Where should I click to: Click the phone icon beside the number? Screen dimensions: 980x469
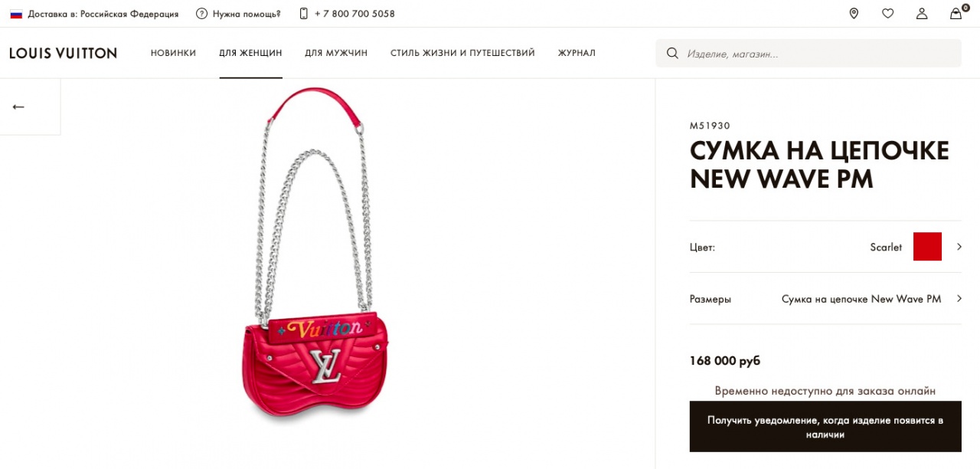[x=303, y=14]
